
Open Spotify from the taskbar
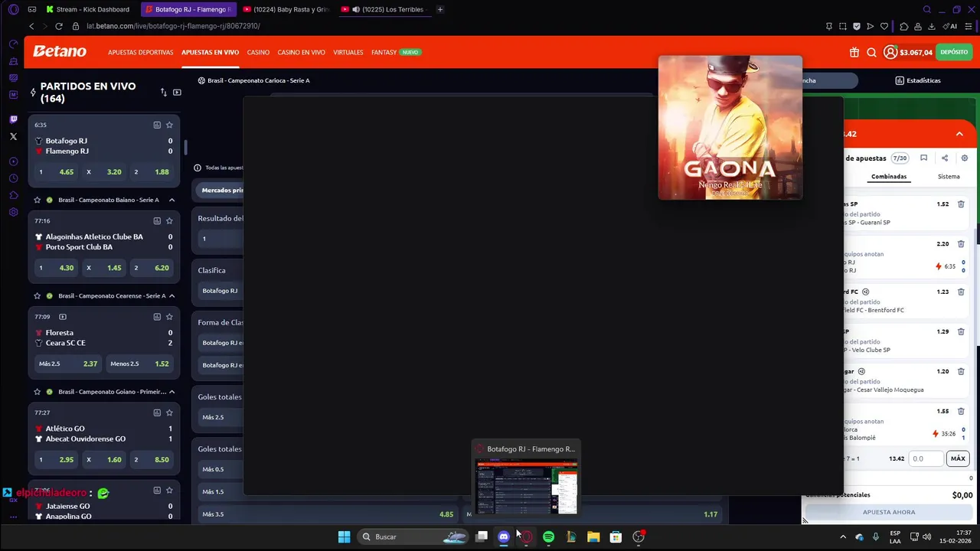[548, 536]
